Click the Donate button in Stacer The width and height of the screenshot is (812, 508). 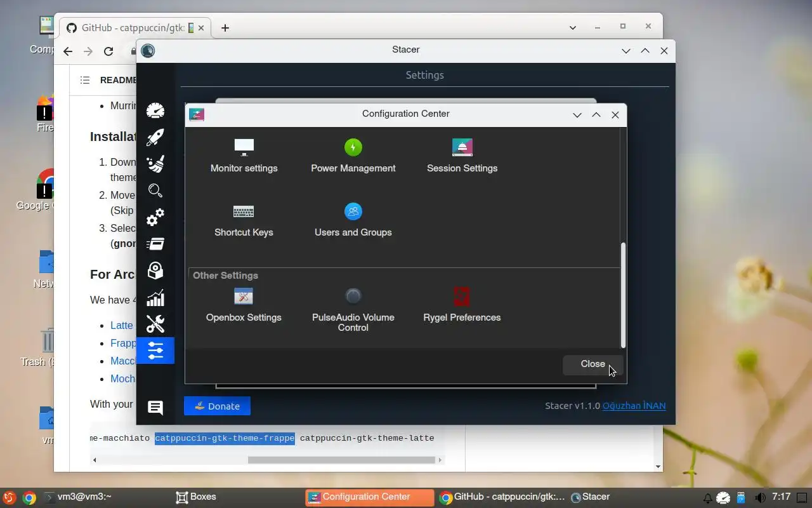[x=217, y=406]
